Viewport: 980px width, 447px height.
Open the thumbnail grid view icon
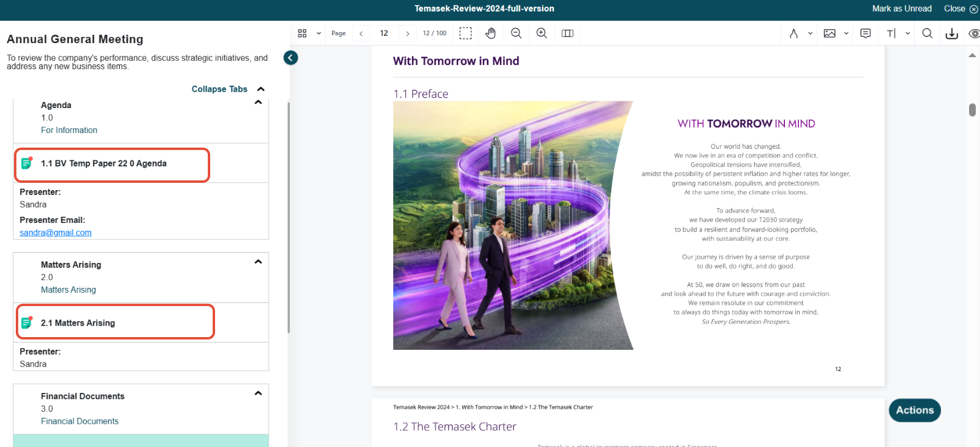[x=302, y=33]
